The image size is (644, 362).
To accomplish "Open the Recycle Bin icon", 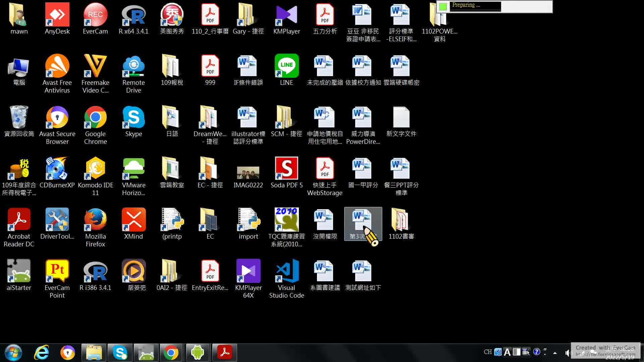I will coord(19,121).
